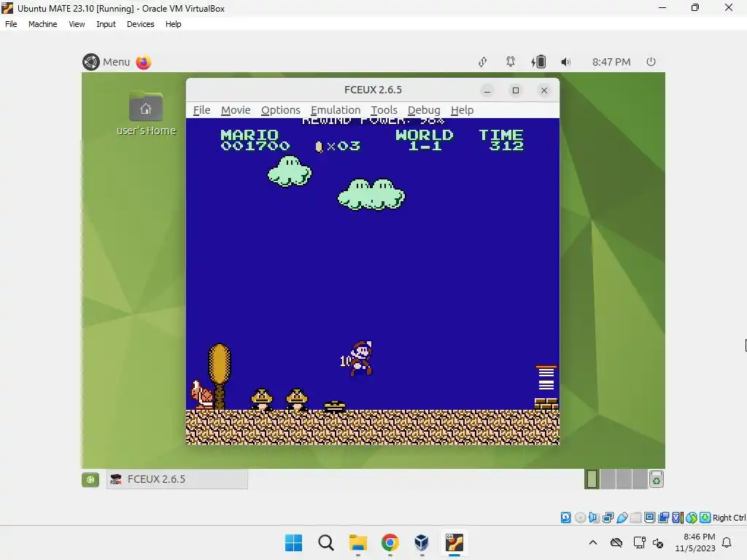The width and height of the screenshot is (747, 560).
Task: Open the notifications bell in MATE panel
Action: pyautogui.click(x=511, y=62)
